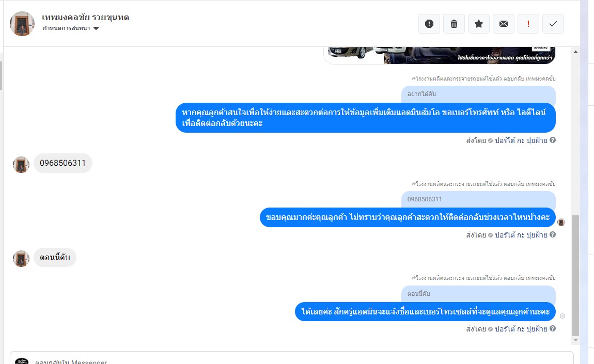This screenshot has height=364, width=594.
Task: Delete conversation using trash can icon
Action: click(454, 24)
